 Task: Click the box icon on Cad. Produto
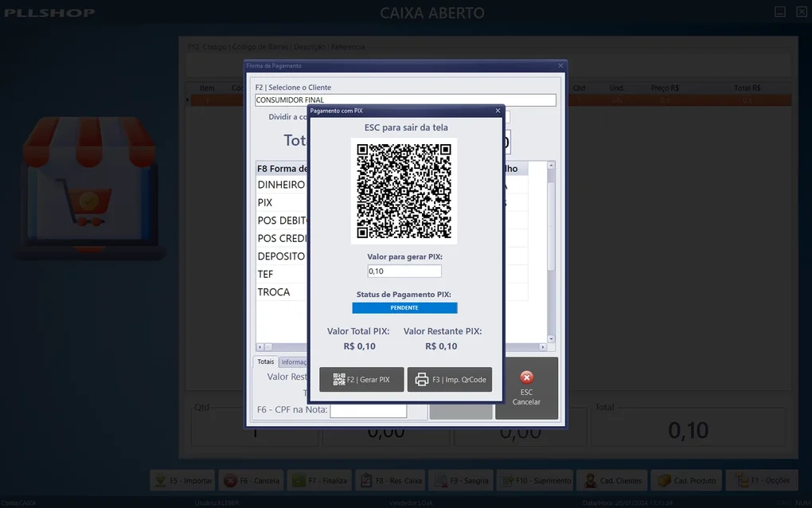[665, 481]
